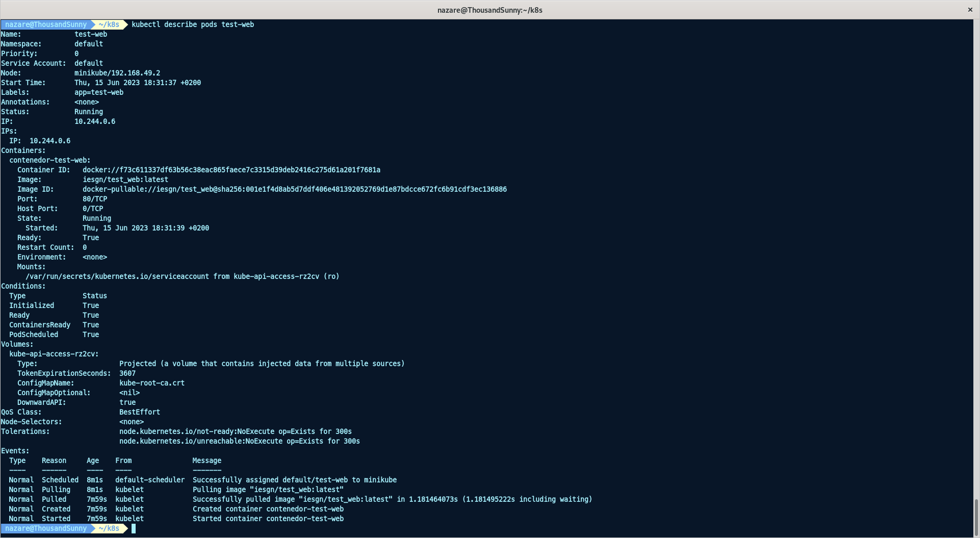Click the kubectl describe pods test-web command
Image resolution: width=980 pixels, height=538 pixels.
192,24
